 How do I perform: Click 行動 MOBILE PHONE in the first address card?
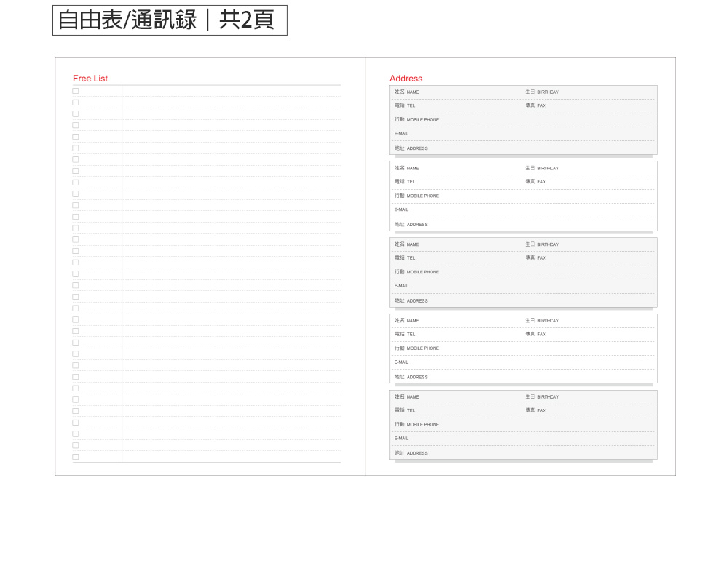(x=416, y=120)
